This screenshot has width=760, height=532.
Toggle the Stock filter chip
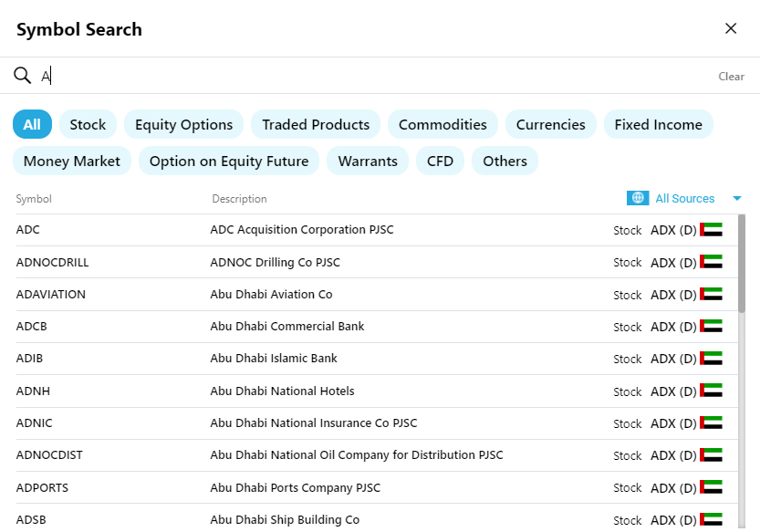(x=88, y=124)
